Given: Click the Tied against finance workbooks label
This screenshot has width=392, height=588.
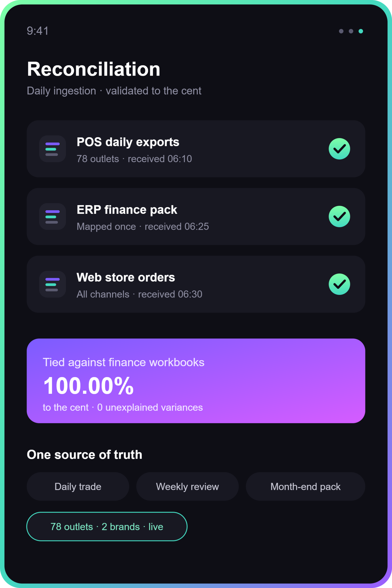Looking at the screenshot, I should pyautogui.click(x=124, y=362).
